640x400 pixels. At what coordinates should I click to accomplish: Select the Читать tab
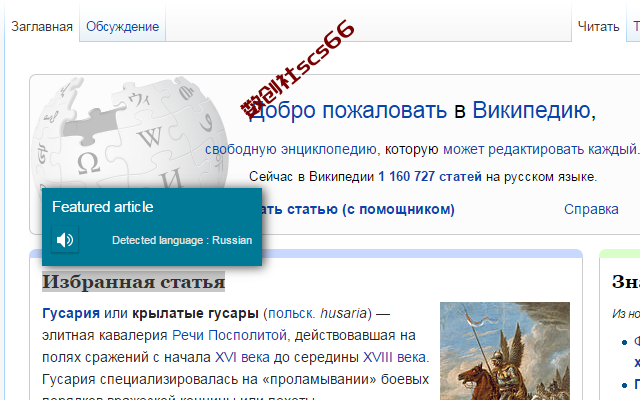pos(598,27)
